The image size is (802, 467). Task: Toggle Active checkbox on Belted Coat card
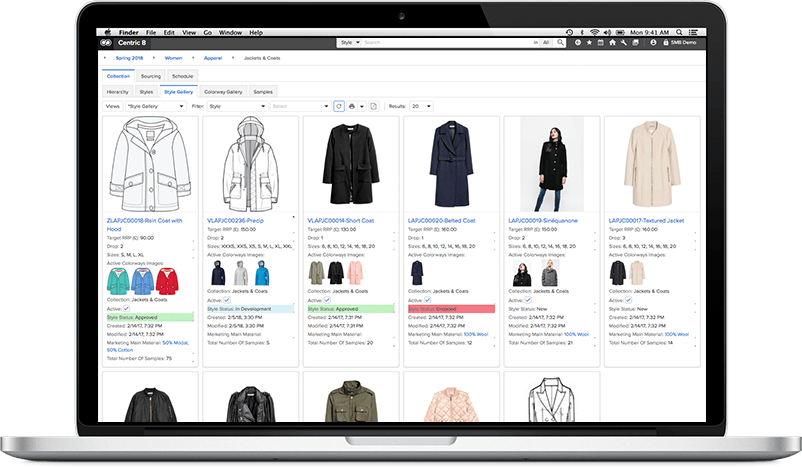(x=428, y=300)
